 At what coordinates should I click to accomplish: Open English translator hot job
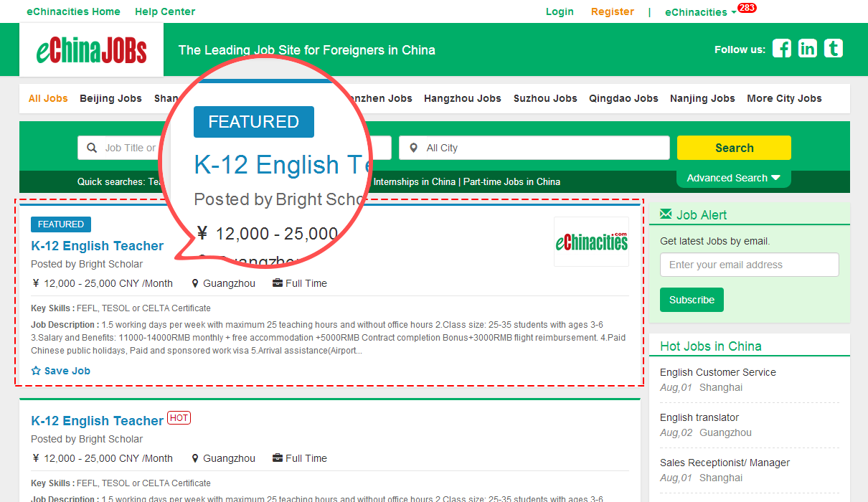[699, 417]
